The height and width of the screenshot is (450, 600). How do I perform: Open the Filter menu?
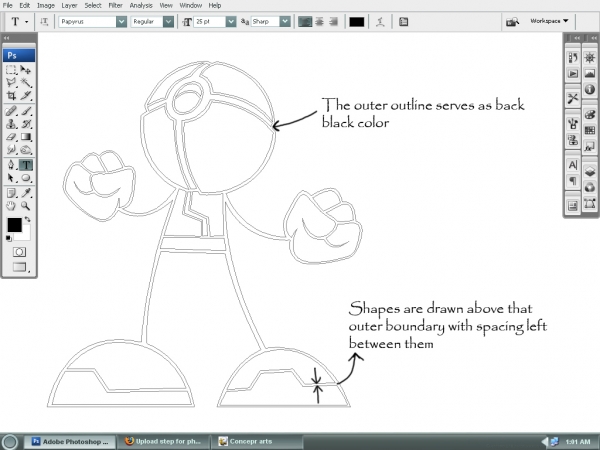pos(115,5)
